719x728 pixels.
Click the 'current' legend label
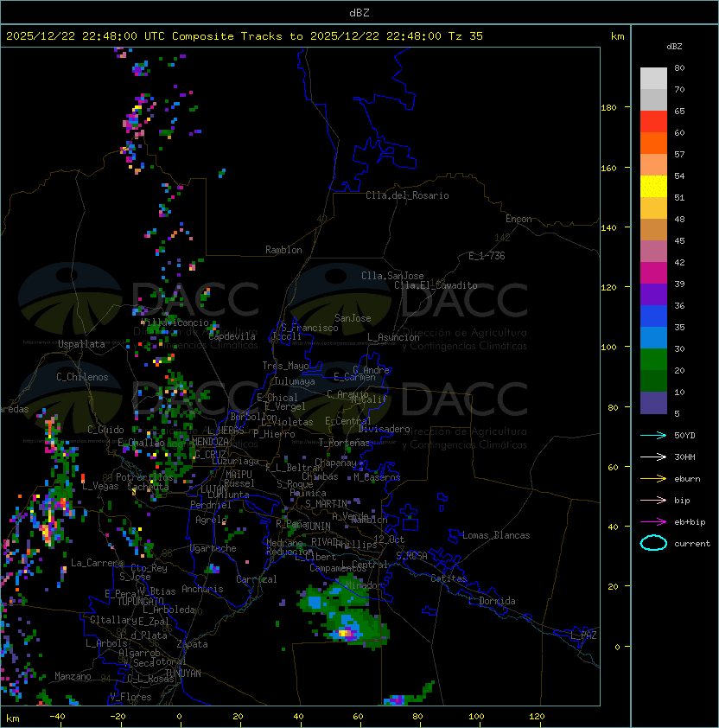pos(692,544)
